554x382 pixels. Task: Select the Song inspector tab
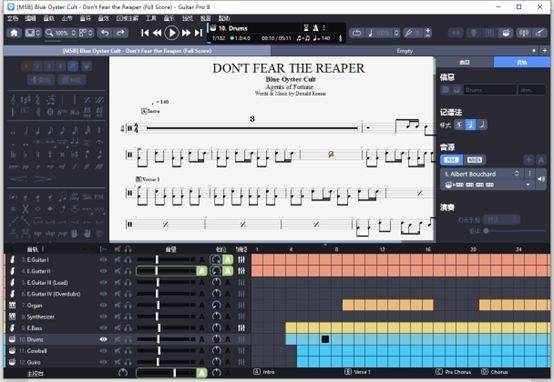(465, 62)
